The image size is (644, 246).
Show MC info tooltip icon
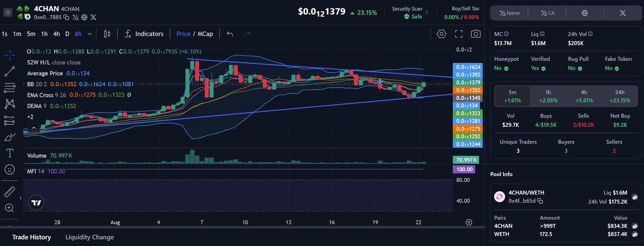click(506, 34)
